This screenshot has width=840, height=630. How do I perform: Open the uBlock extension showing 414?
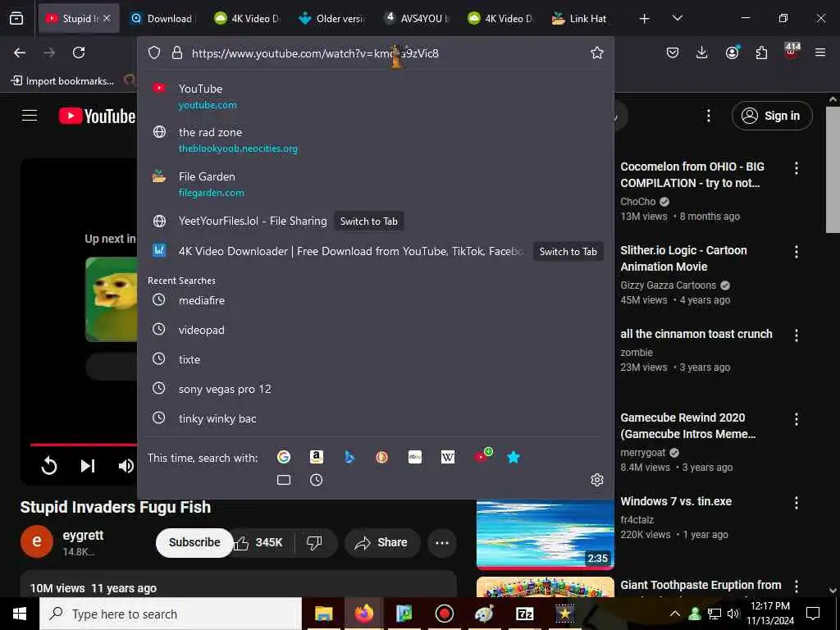click(792, 52)
